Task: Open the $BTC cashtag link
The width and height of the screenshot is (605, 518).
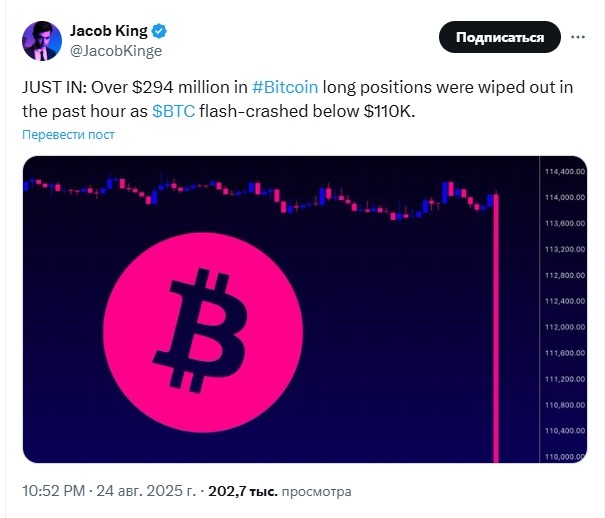Action: (174, 109)
